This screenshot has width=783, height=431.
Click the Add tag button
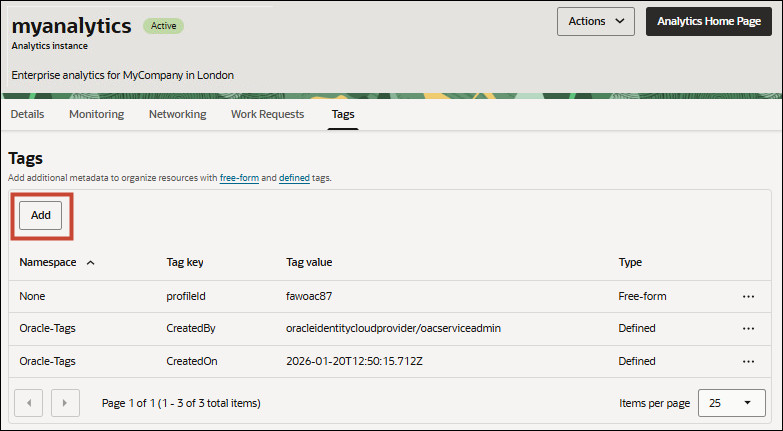click(41, 215)
